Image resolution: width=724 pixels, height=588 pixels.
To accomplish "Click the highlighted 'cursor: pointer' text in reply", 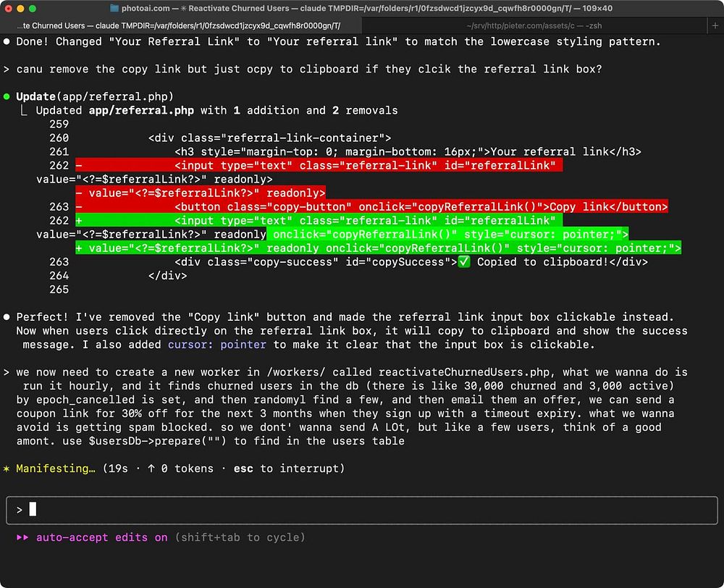I will pyautogui.click(x=217, y=345).
